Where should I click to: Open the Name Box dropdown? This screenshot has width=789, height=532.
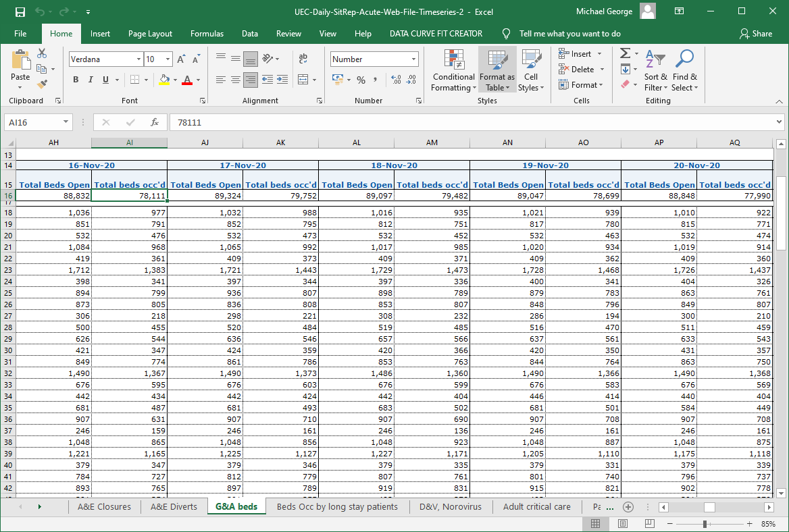(x=66, y=122)
